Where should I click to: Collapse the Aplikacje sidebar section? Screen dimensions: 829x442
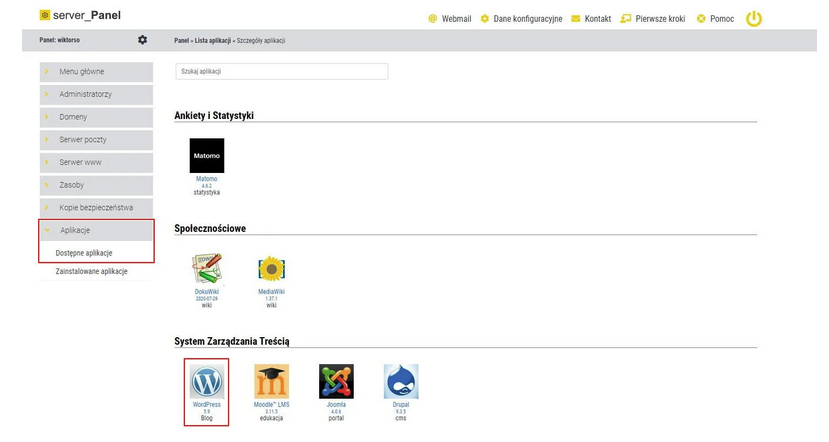click(x=96, y=231)
